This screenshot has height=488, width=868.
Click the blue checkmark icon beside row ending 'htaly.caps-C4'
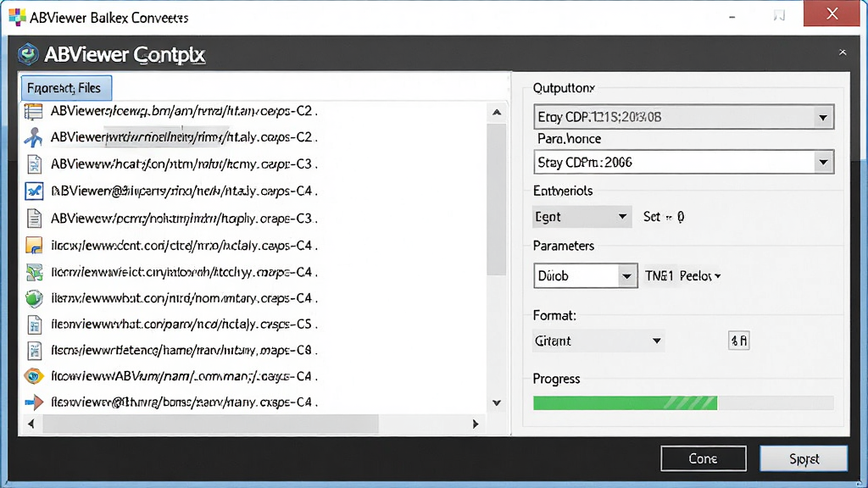(34, 191)
